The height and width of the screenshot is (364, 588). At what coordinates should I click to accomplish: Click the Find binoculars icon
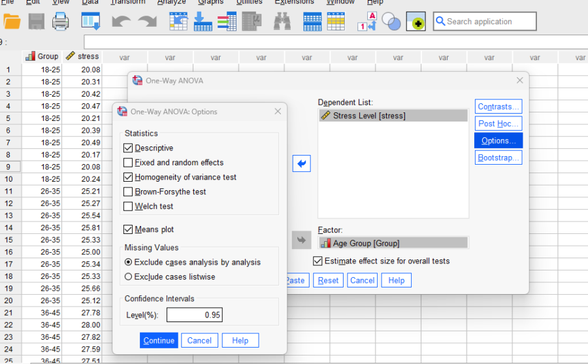click(282, 22)
